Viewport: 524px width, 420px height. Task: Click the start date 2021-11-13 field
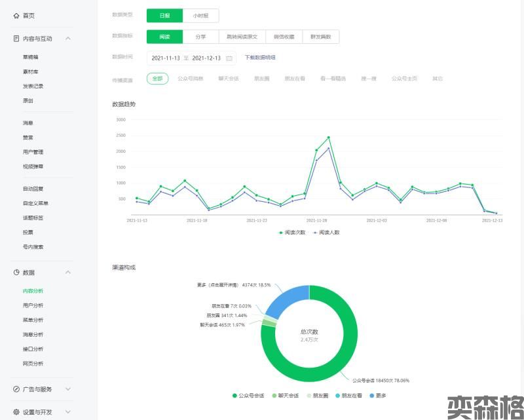(x=166, y=58)
